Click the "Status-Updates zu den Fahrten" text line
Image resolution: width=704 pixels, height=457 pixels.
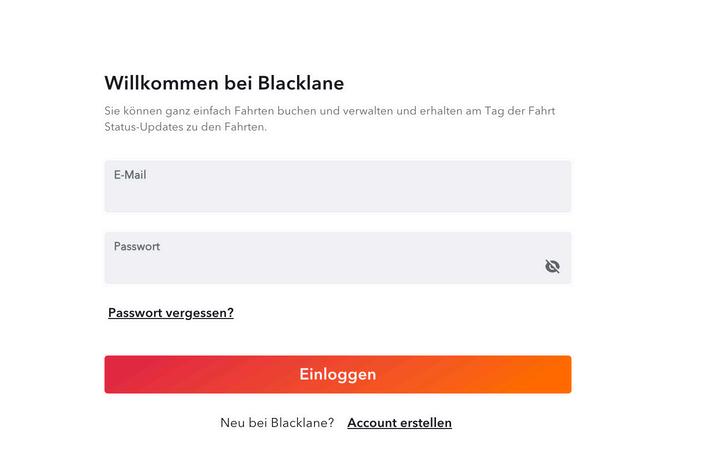(x=186, y=128)
